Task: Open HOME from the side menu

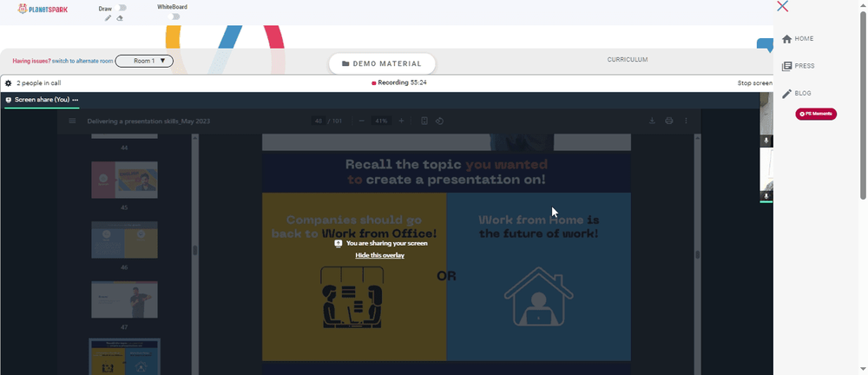Action: (798, 39)
